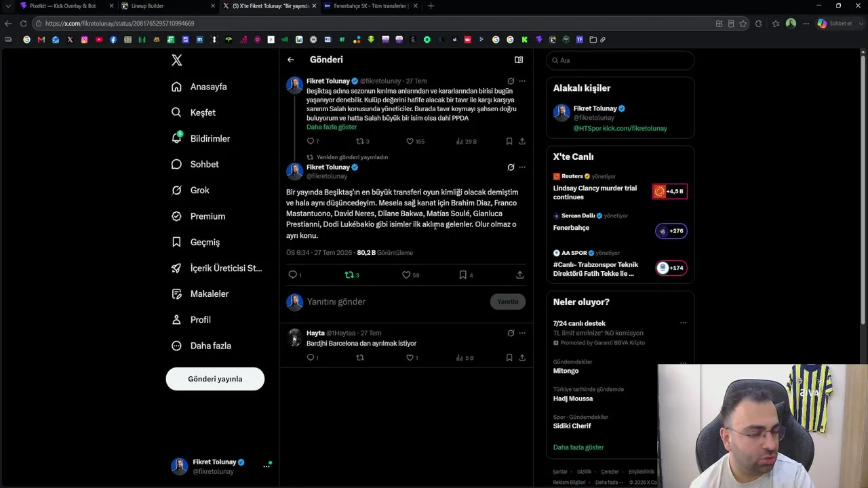Open Geçmiş in the sidebar
Viewport: 868px width, 488px height.
(195, 242)
